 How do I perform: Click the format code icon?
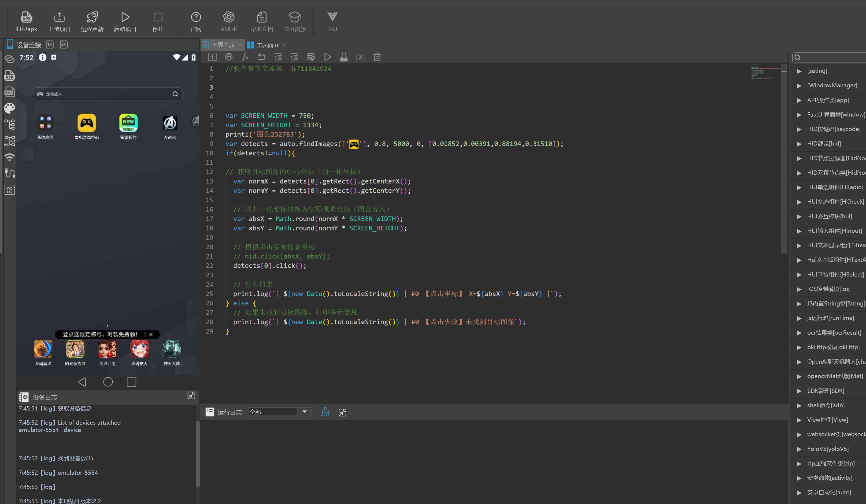(311, 57)
